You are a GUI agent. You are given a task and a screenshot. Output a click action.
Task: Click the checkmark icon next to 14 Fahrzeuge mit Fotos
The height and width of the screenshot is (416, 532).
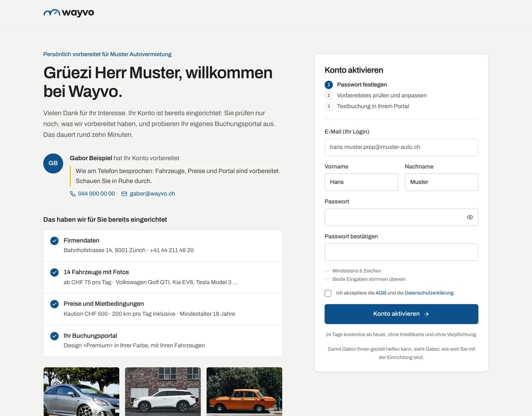pyautogui.click(x=55, y=272)
